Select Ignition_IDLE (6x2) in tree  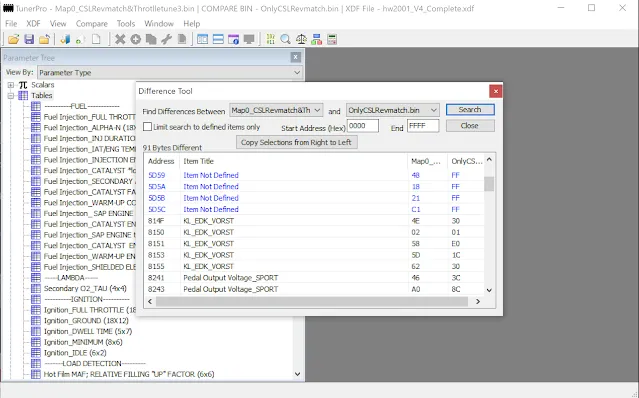pos(75,353)
